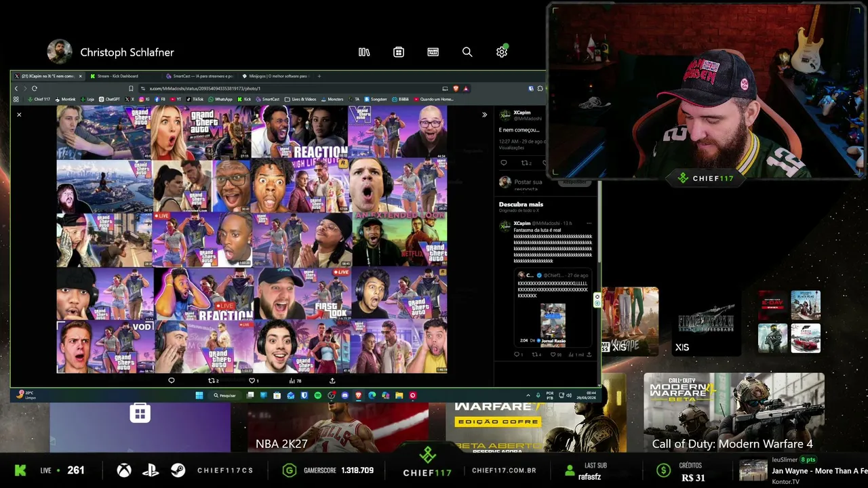The width and height of the screenshot is (868, 488).
Task: Switch to the XCapim no X browser tab
Action: click(x=47, y=76)
